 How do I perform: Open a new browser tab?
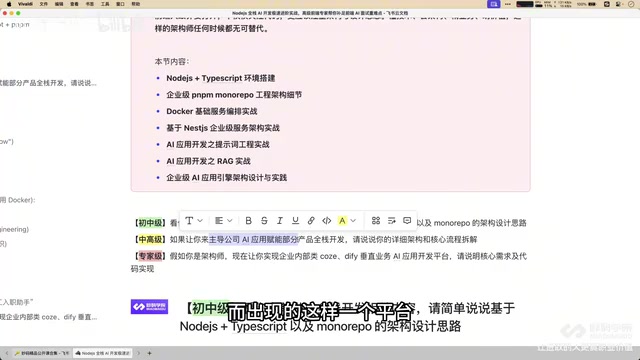pos(149,353)
